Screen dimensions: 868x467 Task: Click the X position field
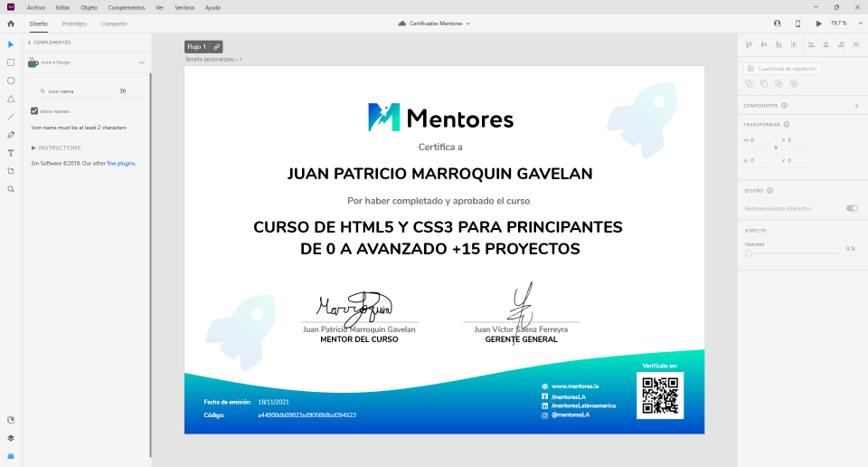point(797,140)
